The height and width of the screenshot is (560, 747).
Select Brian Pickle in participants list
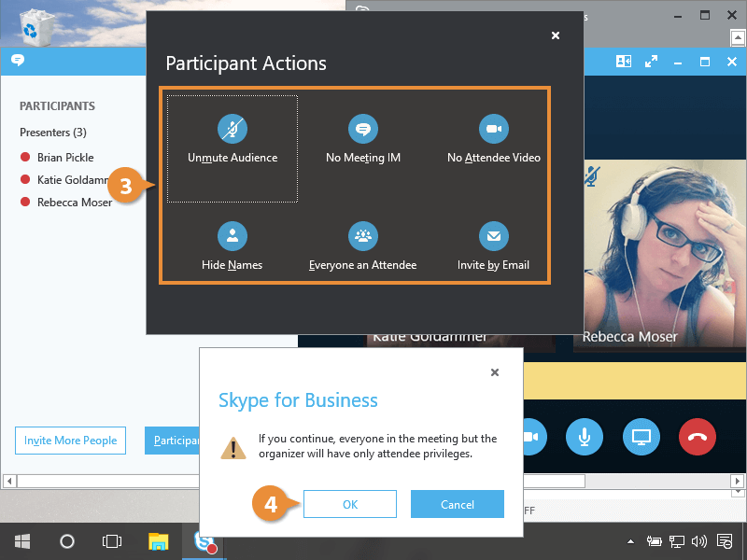pos(65,158)
